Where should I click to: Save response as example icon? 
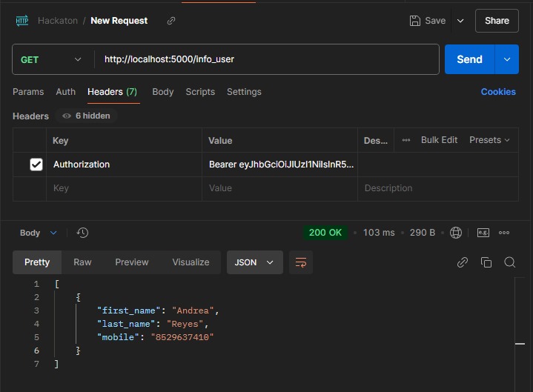tap(483, 233)
